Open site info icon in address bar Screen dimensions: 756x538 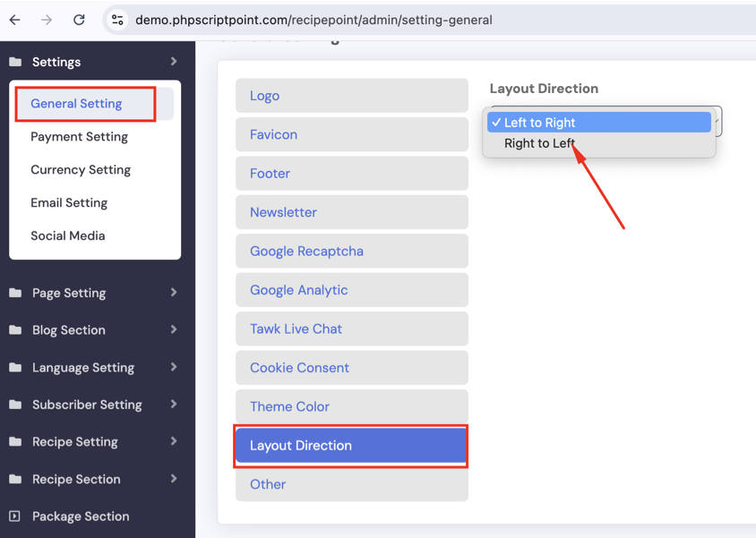point(117,20)
